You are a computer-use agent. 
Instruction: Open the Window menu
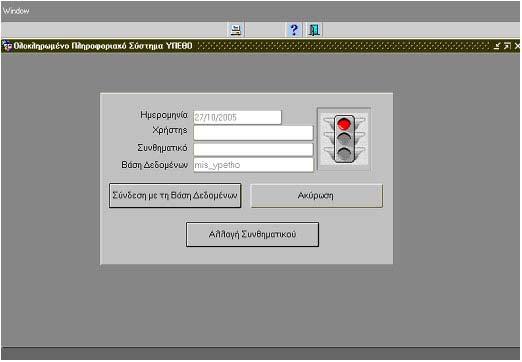16,11
